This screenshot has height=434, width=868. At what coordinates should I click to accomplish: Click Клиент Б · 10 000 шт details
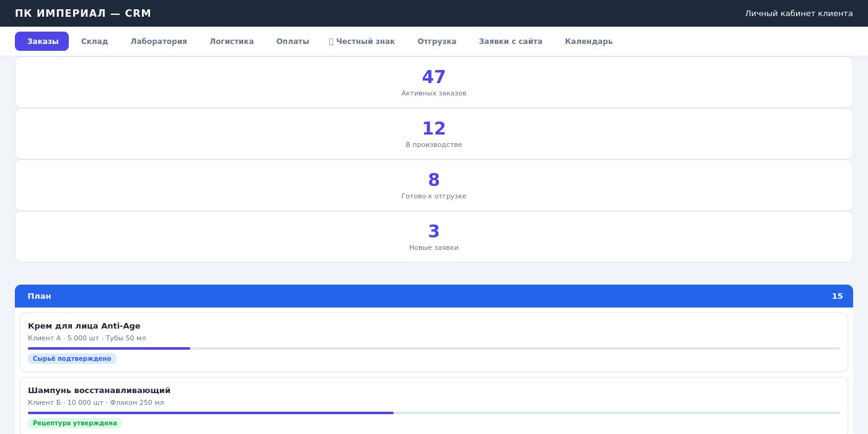pyautogui.click(x=96, y=402)
